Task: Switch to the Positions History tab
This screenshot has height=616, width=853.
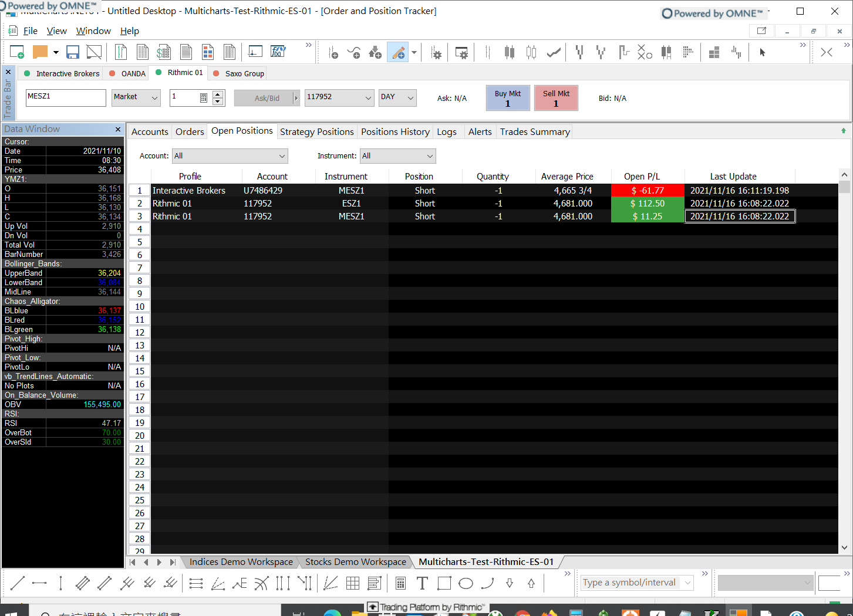Action: 395,132
